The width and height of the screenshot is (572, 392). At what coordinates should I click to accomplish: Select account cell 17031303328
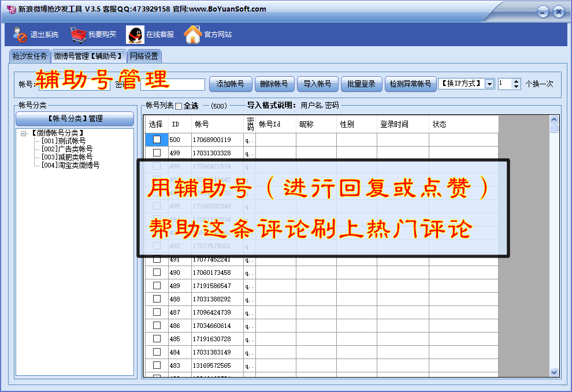[217, 153]
